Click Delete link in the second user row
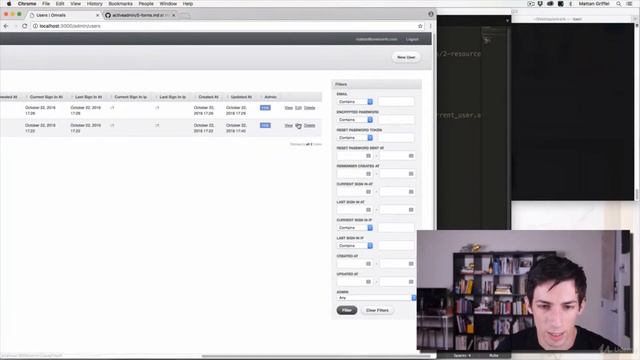The height and width of the screenshot is (360, 640). click(309, 125)
